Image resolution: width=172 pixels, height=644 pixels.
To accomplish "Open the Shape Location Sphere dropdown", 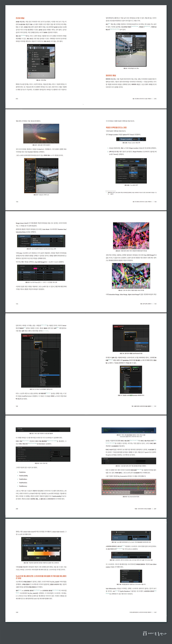I will pos(135,139).
